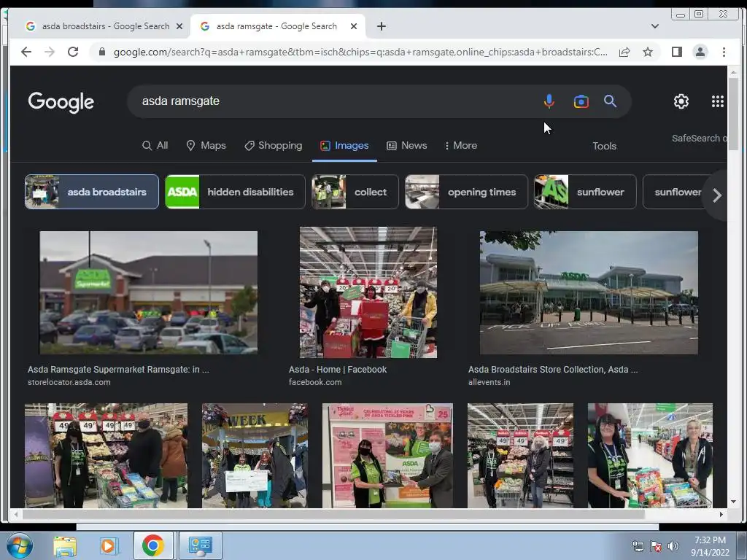The image size is (747, 560).
Task: Submit search with magnifier icon
Action: (611, 101)
